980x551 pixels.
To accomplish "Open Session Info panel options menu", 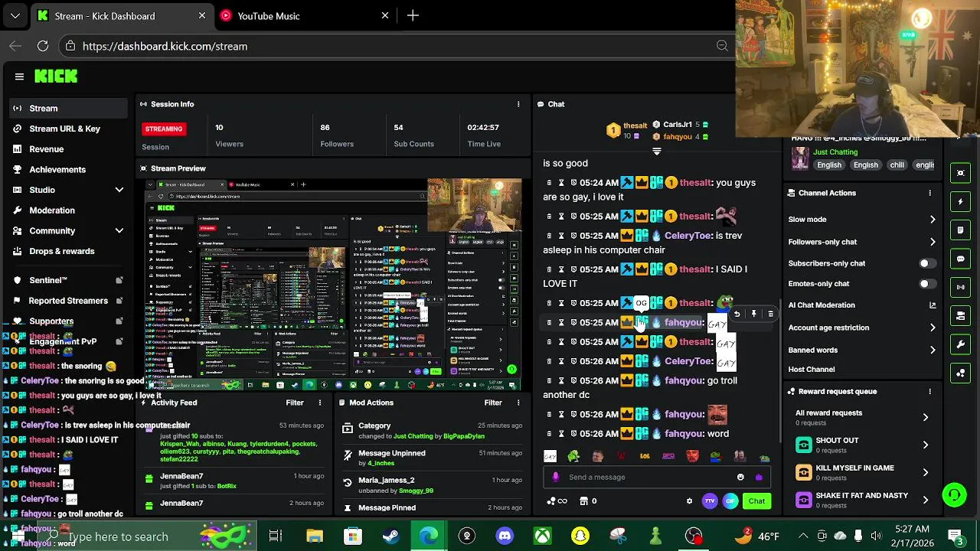I will pos(518,104).
